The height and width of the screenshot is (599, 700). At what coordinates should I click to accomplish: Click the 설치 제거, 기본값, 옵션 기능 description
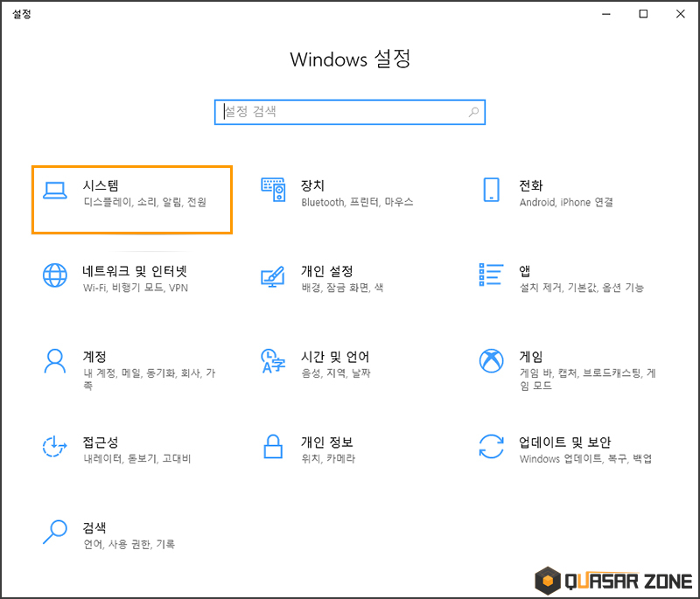click(581, 288)
